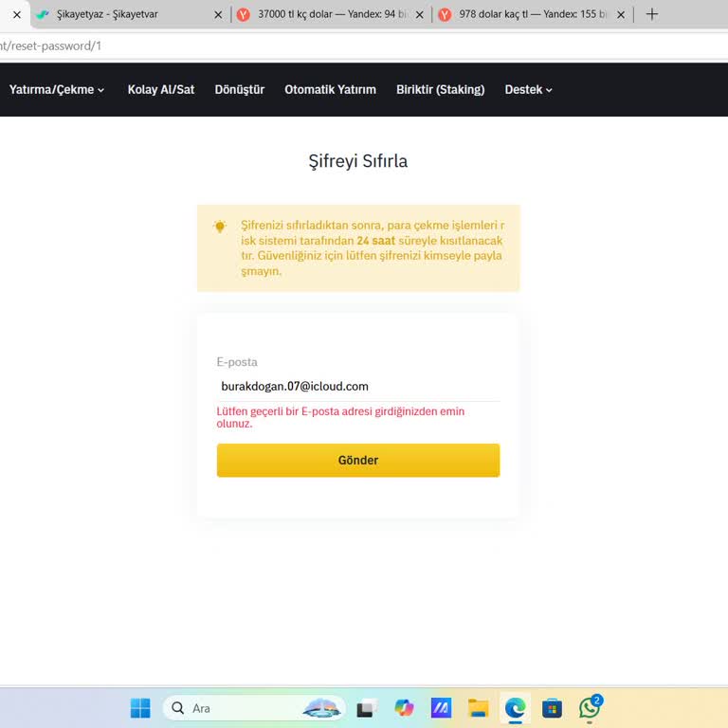Switch to Şikayetyaz - Şikayetvar tab
The image size is (728, 728).
click(x=130, y=14)
